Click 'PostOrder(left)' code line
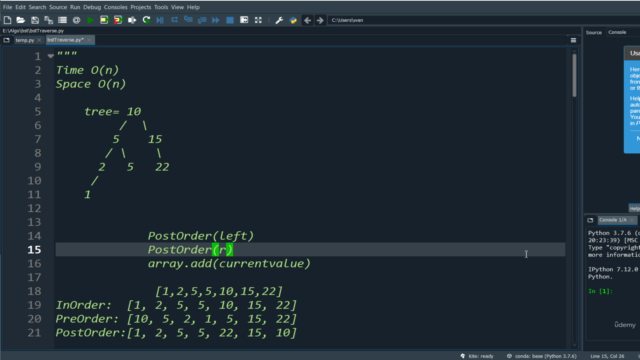Viewport: 640px width, 360px height. (x=200, y=236)
